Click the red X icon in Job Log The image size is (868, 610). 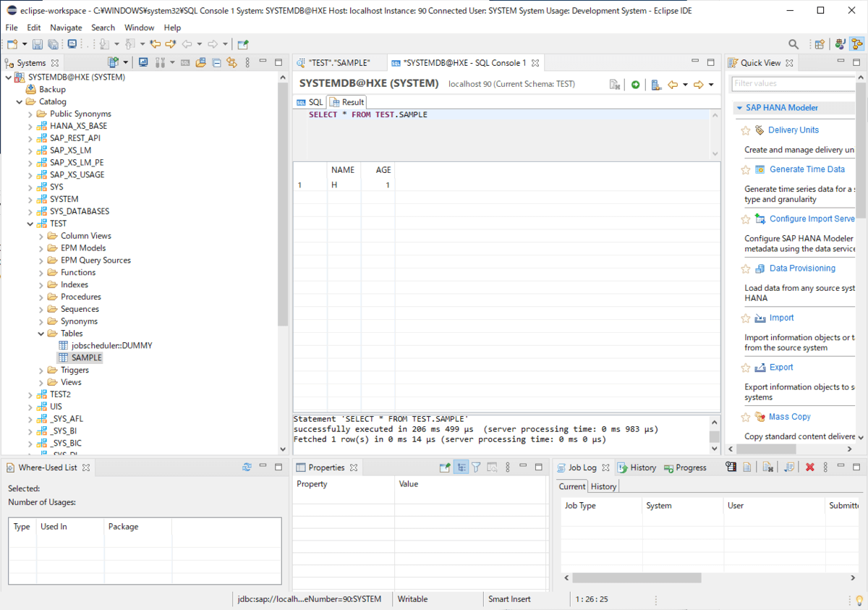coord(810,467)
